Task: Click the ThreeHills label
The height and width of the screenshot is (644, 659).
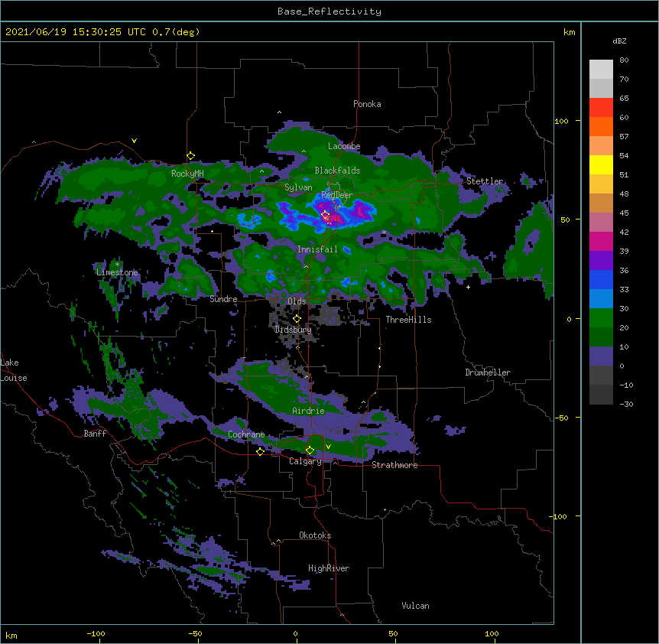Action: (408, 320)
